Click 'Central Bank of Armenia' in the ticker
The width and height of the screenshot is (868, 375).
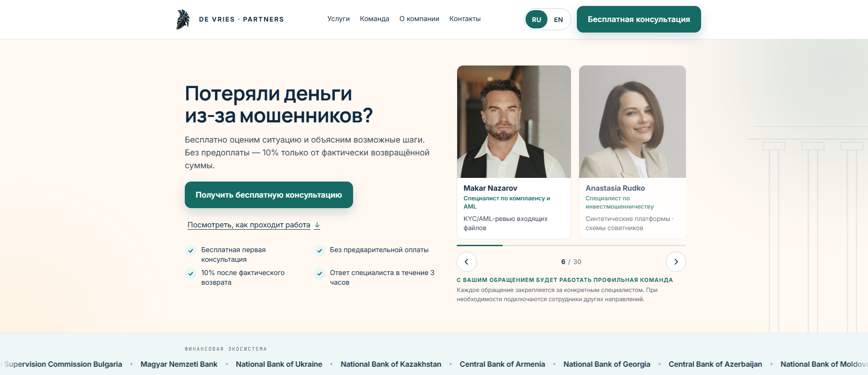(502, 364)
